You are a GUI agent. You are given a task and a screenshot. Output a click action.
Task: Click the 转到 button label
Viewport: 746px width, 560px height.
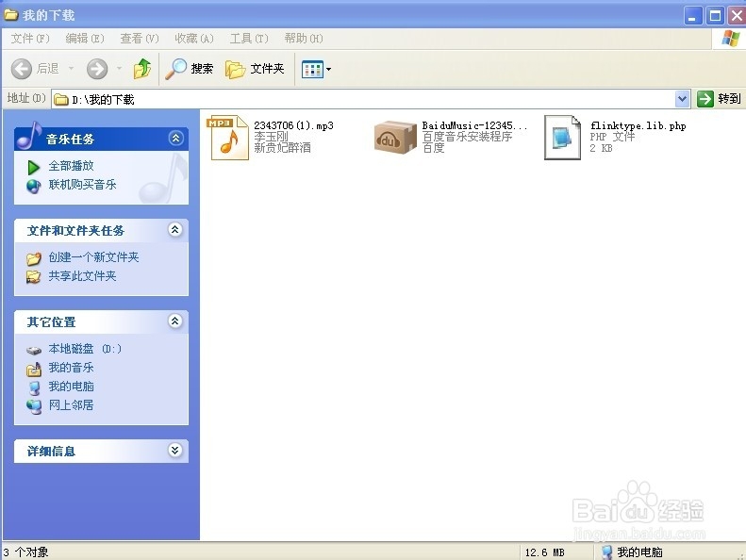pyautogui.click(x=729, y=99)
